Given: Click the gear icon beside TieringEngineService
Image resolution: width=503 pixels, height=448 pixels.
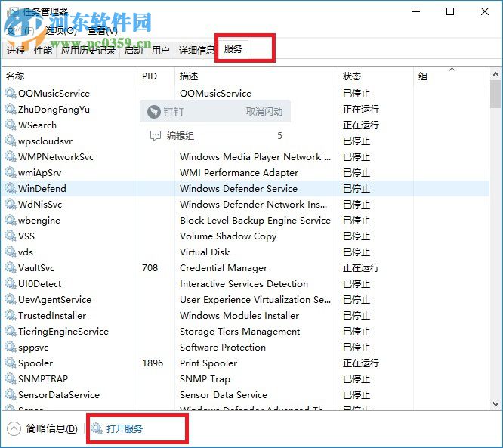Looking at the screenshot, I should click(11, 332).
